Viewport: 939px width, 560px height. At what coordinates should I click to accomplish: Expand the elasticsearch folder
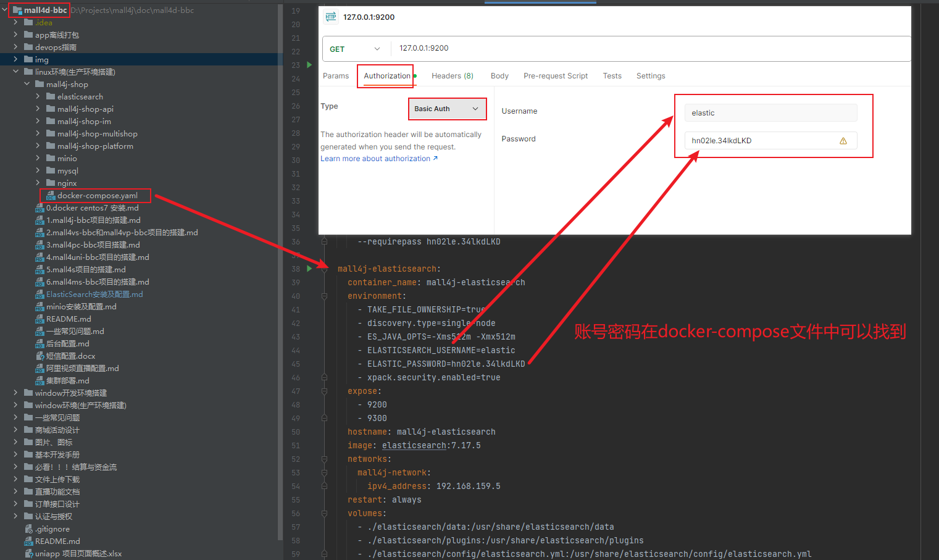coord(38,97)
